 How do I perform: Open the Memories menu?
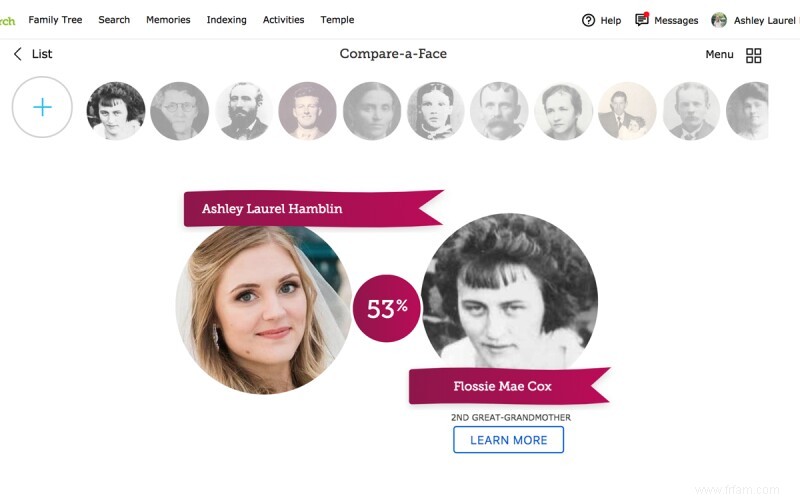(168, 20)
